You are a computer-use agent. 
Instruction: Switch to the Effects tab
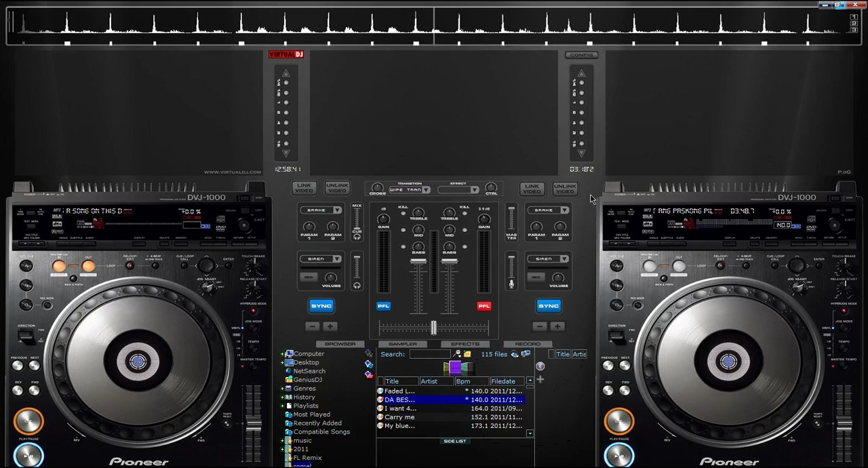(465, 345)
